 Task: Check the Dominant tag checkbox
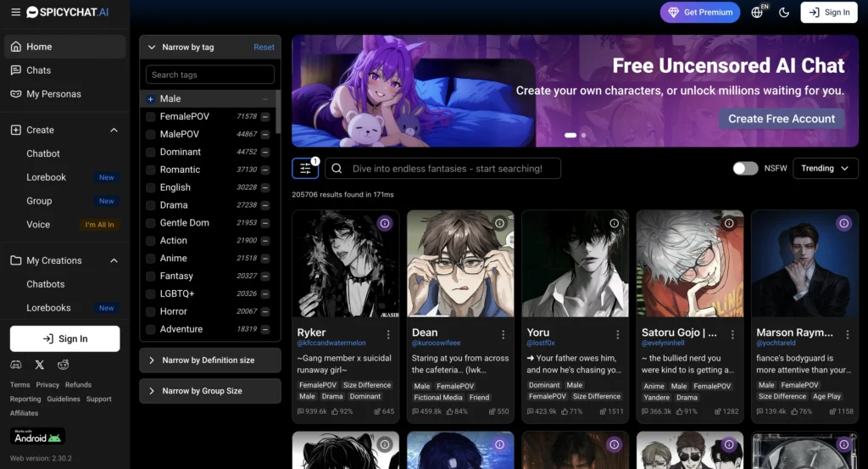tap(150, 153)
